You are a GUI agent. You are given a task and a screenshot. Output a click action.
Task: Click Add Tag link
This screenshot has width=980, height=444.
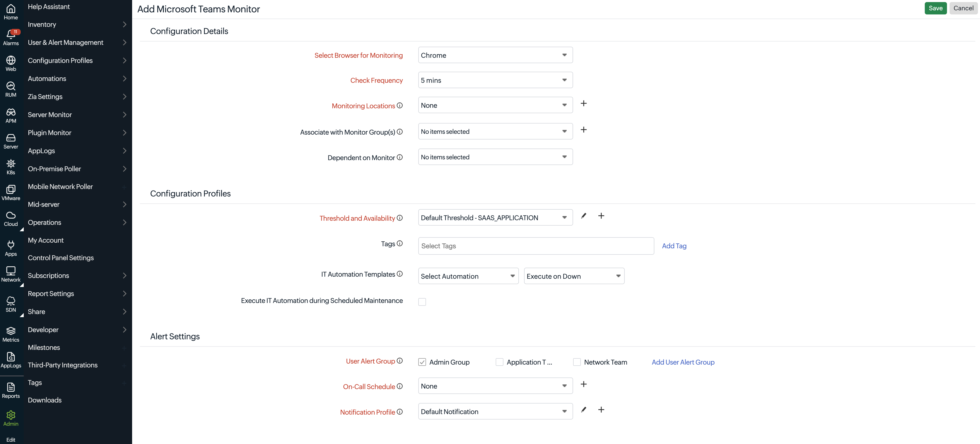(x=674, y=246)
